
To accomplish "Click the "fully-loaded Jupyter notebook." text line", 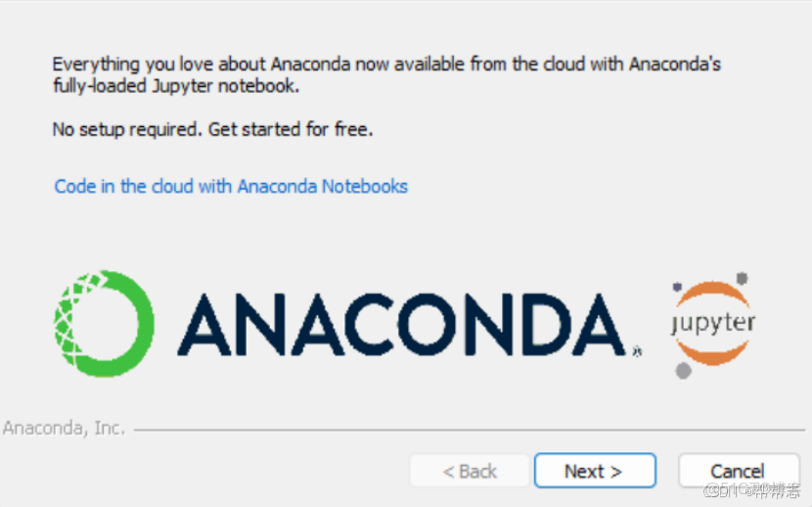I will (x=175, y=86).
